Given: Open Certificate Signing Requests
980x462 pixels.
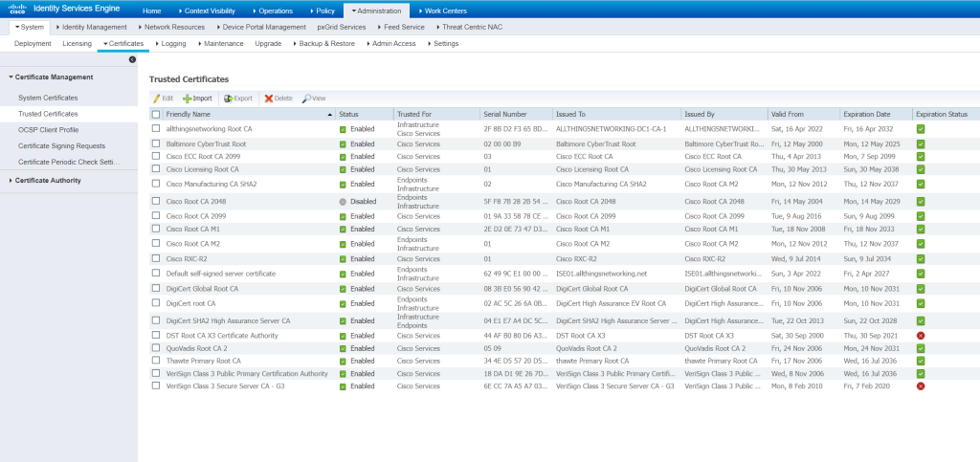Looking at the screenshot, I should (x=62, y=146).
